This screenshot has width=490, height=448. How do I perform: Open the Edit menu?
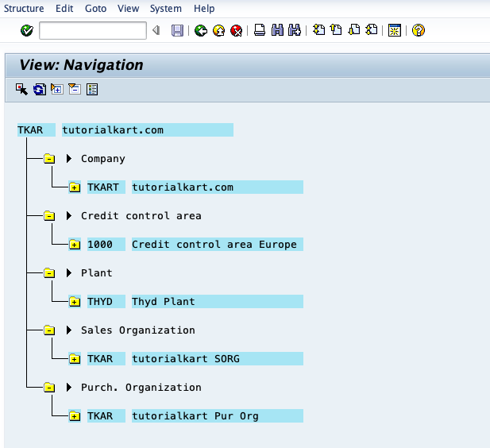[x=64, y=9]
